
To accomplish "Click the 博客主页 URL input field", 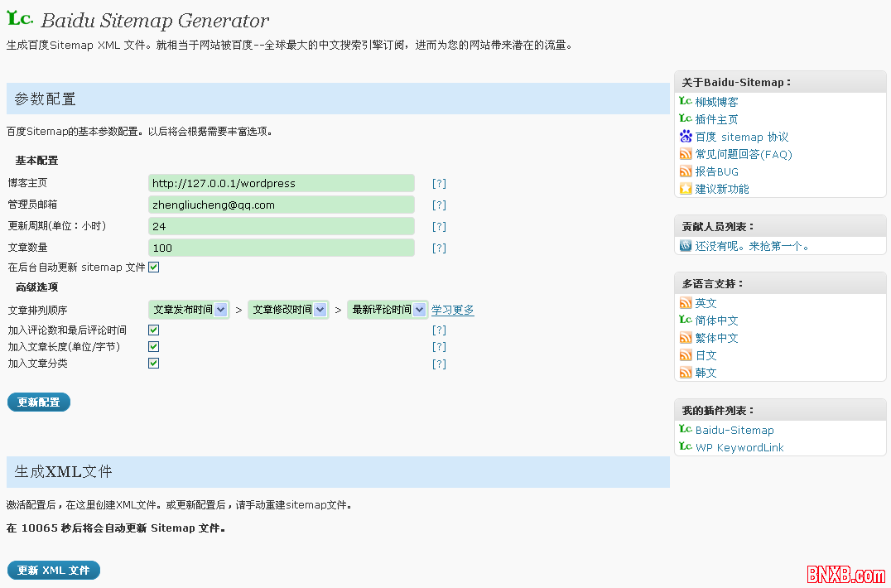I will (x=282, y=183).
